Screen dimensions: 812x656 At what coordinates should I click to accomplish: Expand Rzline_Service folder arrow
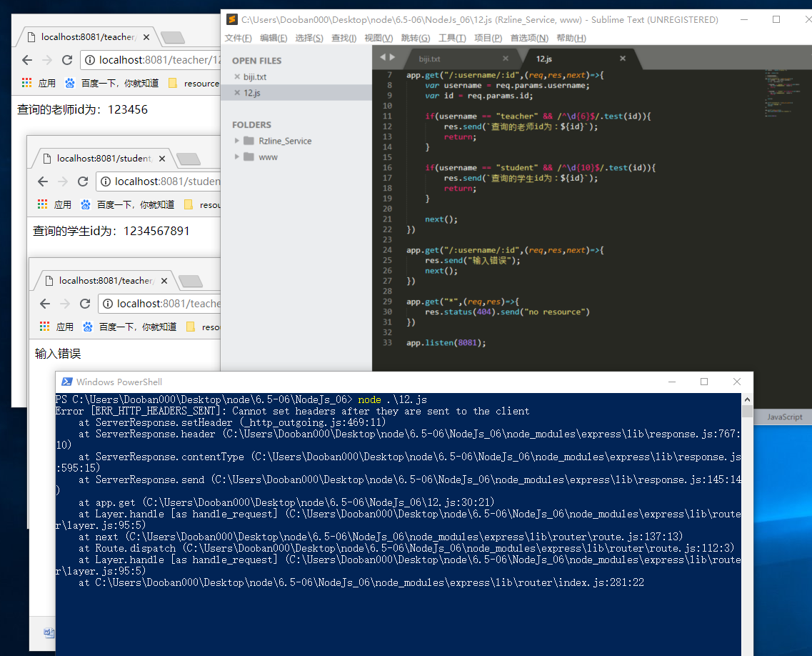(236, 141)
